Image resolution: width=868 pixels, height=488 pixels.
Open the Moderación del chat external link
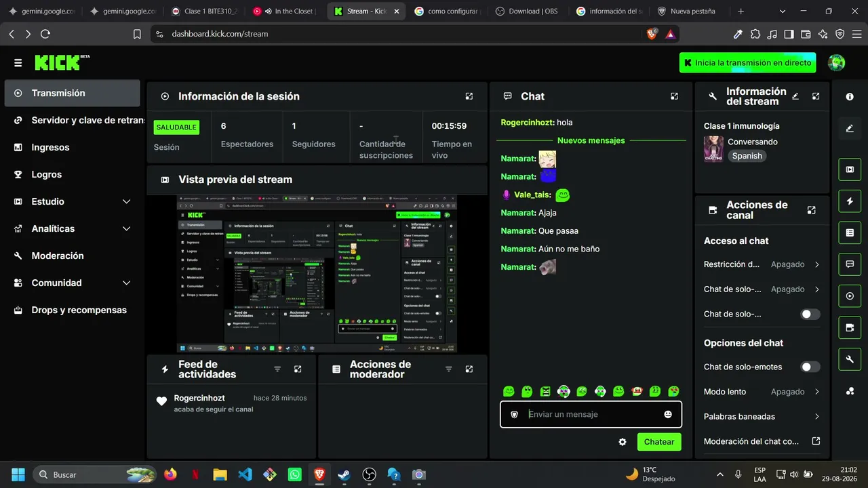click(x=762, y=441)
